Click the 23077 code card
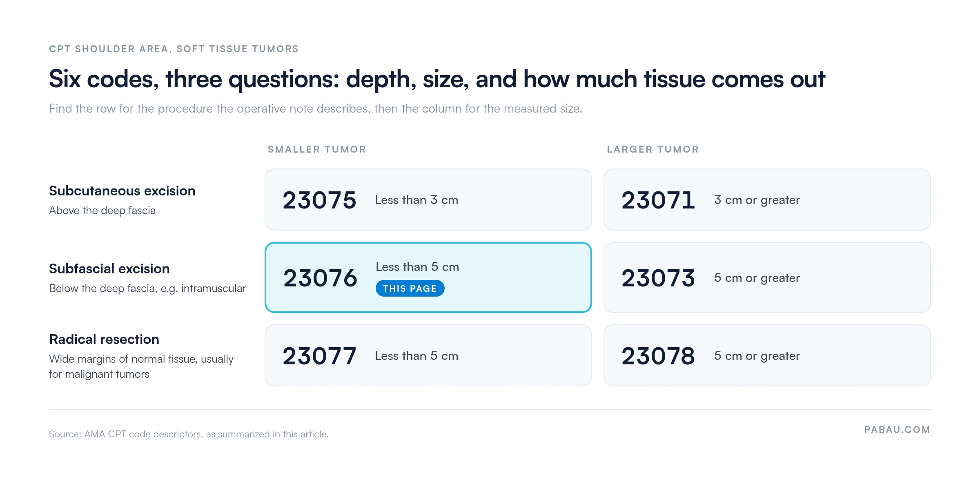 click(x=428, y=355)
